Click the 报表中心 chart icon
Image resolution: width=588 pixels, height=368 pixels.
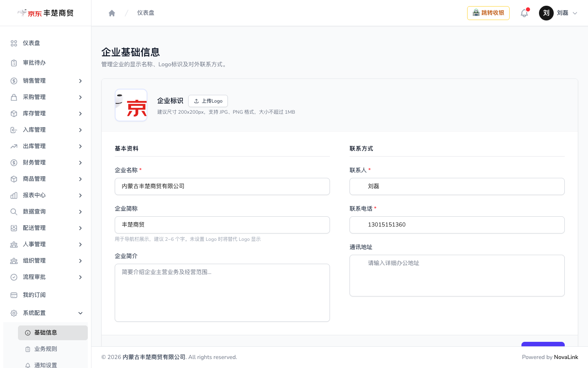tap(14, 195)
